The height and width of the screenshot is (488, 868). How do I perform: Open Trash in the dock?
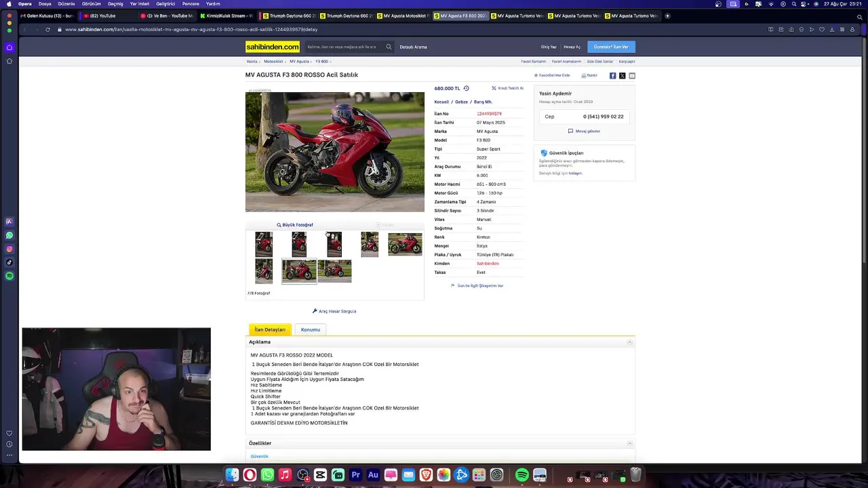point(635,475)
